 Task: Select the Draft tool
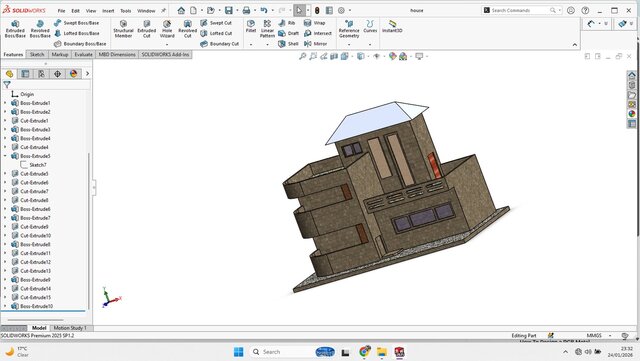tap(288, 33)
